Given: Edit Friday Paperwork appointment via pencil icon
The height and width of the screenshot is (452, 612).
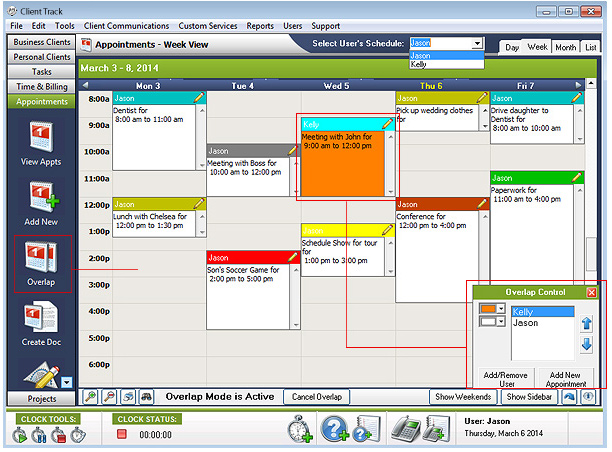Looking at the screenshot, I should 577,177.
